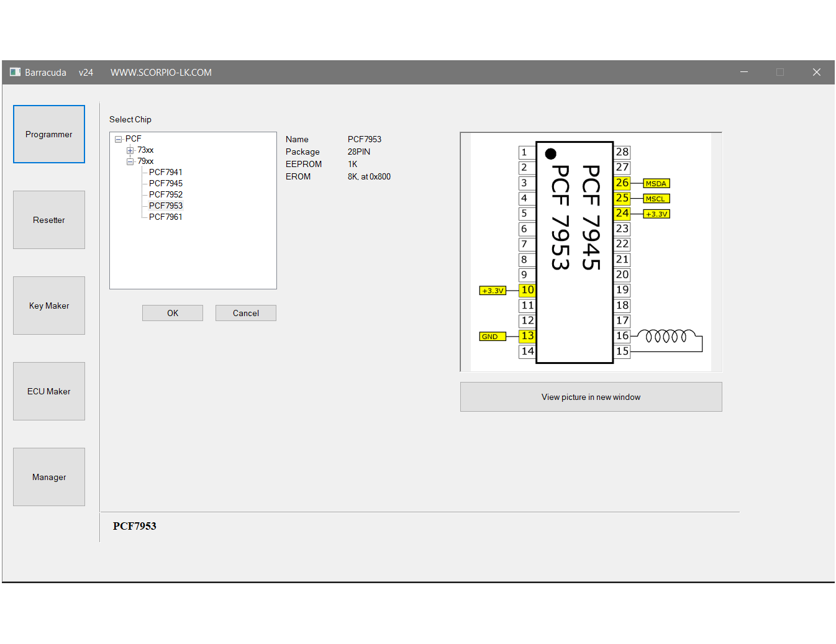Click the yellow MSDA pin label
Viewport: 836px width, 644px height.
656,184
